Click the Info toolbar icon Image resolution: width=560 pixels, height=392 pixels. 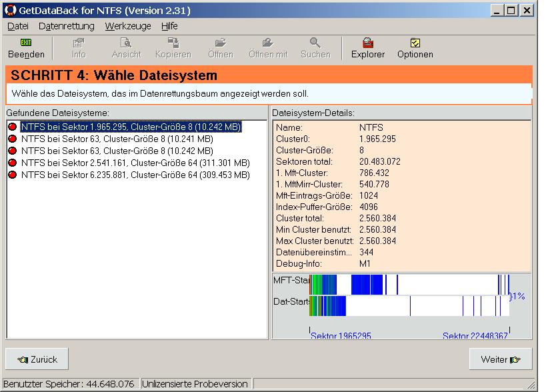tap(79, 43)
